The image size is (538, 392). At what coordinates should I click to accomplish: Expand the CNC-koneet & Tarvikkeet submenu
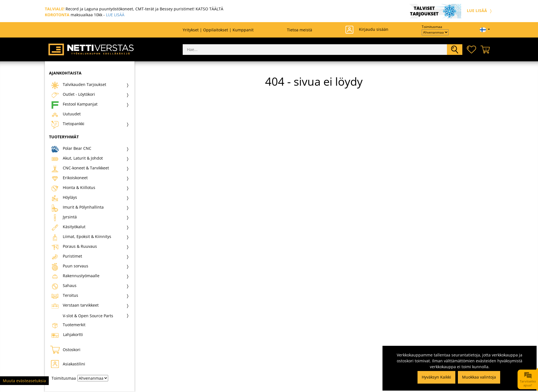point(128,168)
